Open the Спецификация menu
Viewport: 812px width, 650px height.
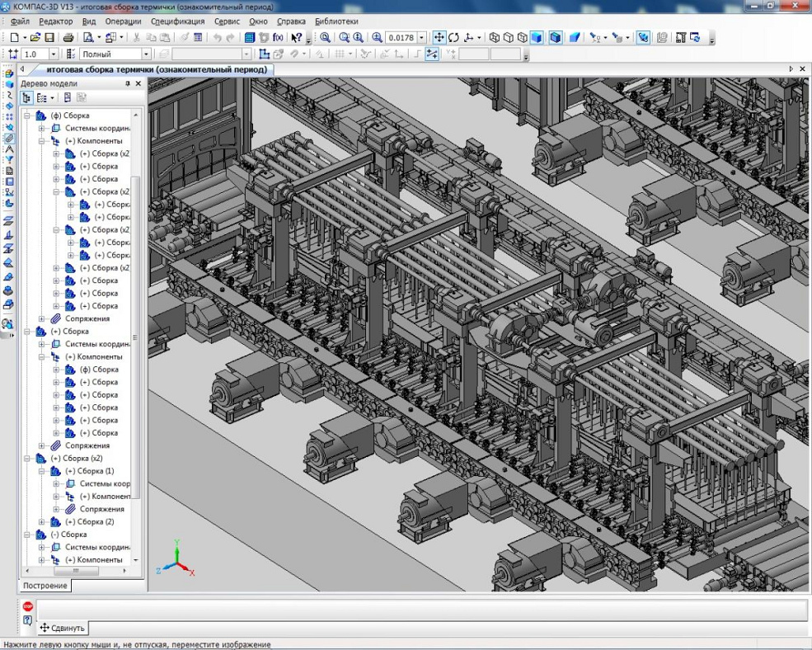pos(178,21)
